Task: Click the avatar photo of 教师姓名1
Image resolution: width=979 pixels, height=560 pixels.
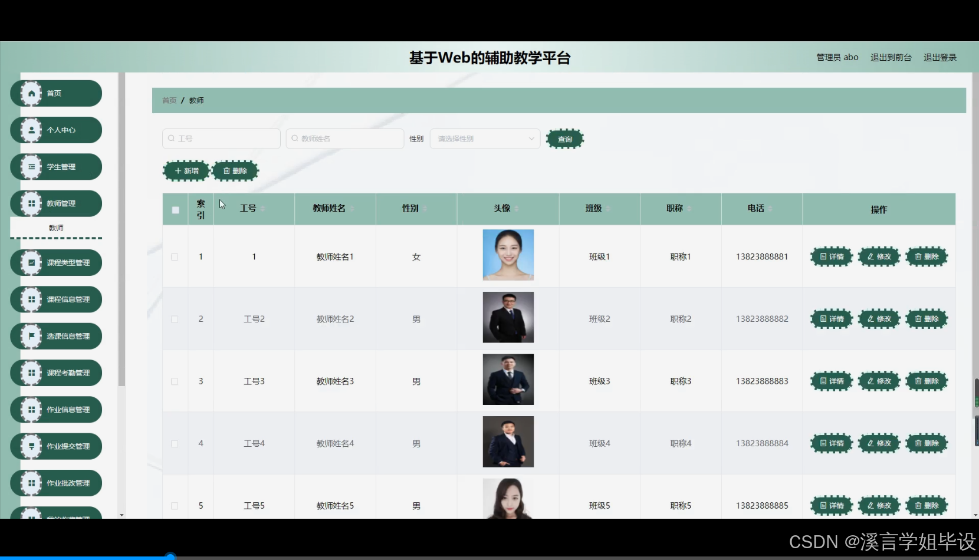Action: (x=508, y=255)
